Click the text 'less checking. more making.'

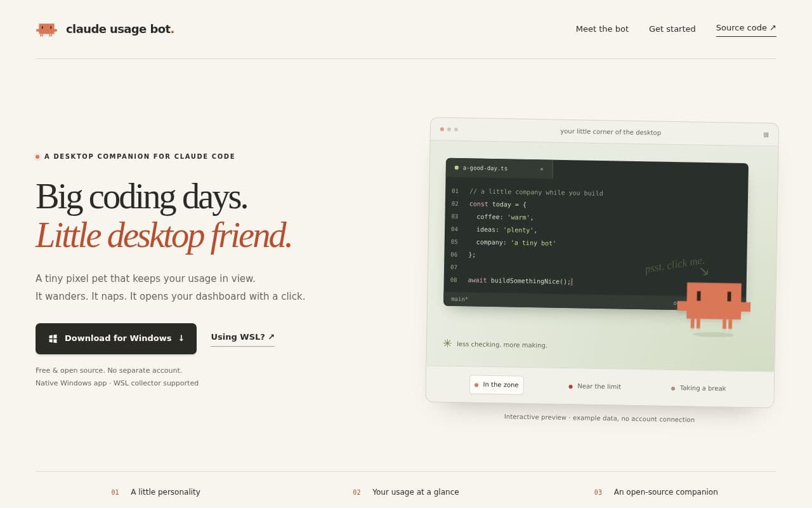502,345
